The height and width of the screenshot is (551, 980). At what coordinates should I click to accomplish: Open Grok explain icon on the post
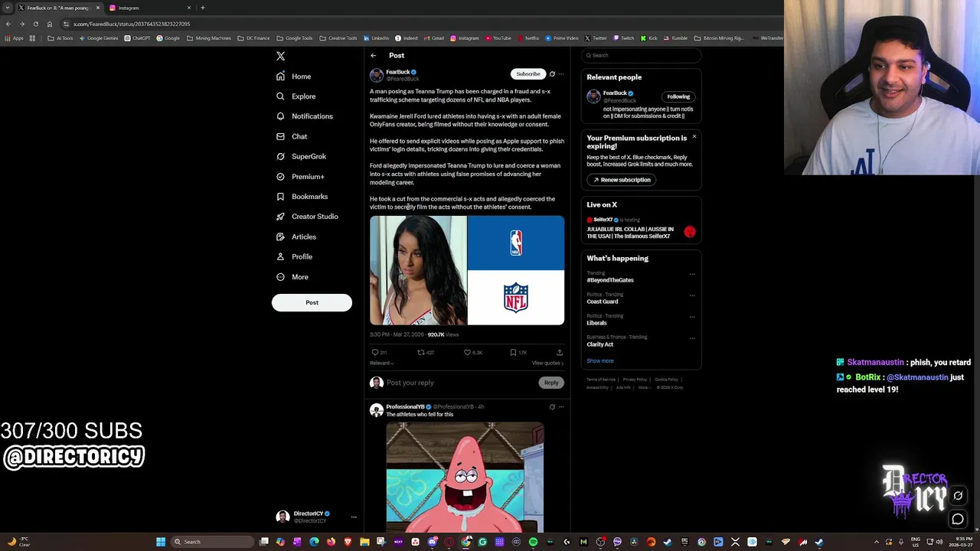(552, 74)
